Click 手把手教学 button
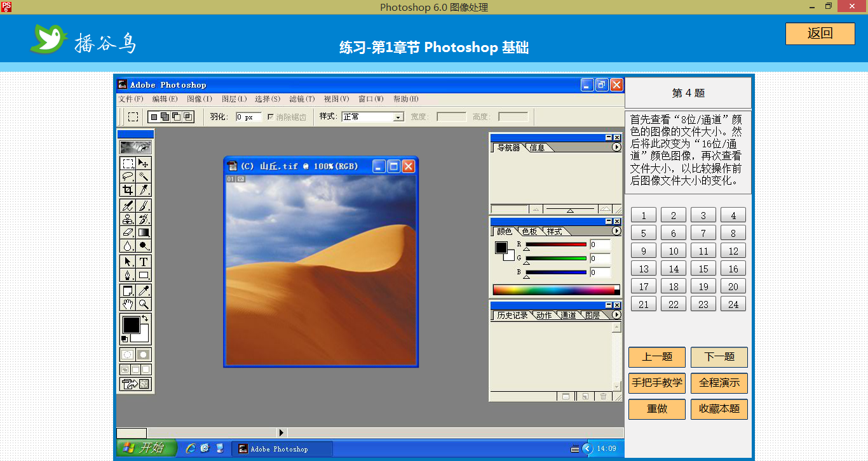The height and width of the screenshot is (461, 868). coord(657,383)
